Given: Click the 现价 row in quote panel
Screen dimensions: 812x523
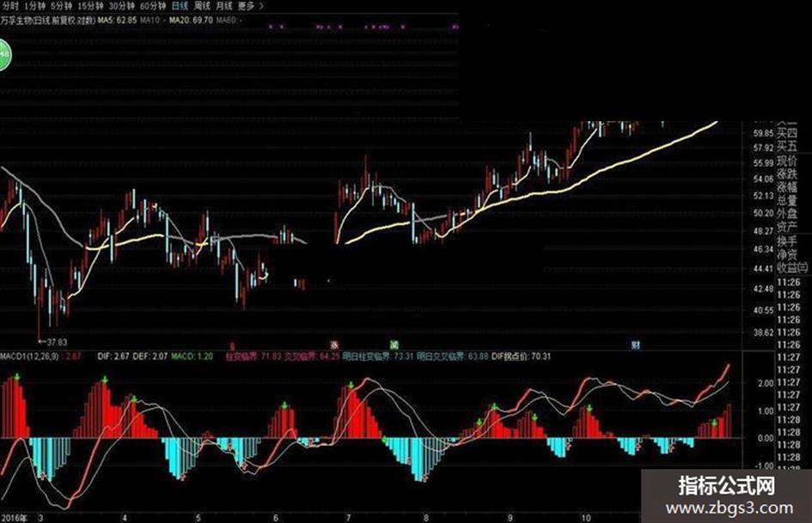Looking at the screenshot, I should (x=786, y=161).
